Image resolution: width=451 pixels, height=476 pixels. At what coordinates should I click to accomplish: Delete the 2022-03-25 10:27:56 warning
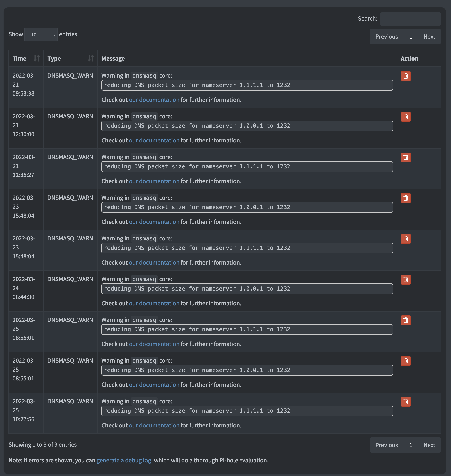click(x=406, y=401)
